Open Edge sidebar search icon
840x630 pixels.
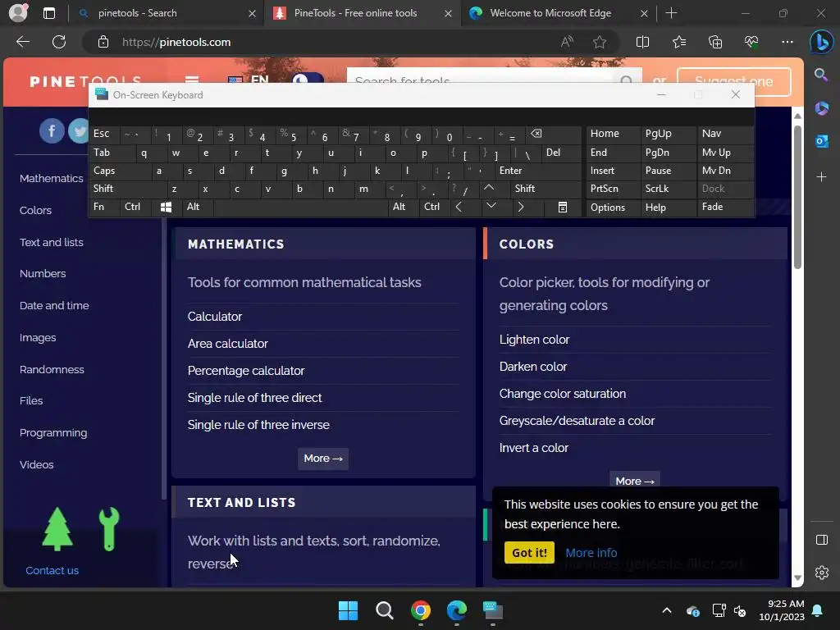pyautogui.click(x=821, y=75)
